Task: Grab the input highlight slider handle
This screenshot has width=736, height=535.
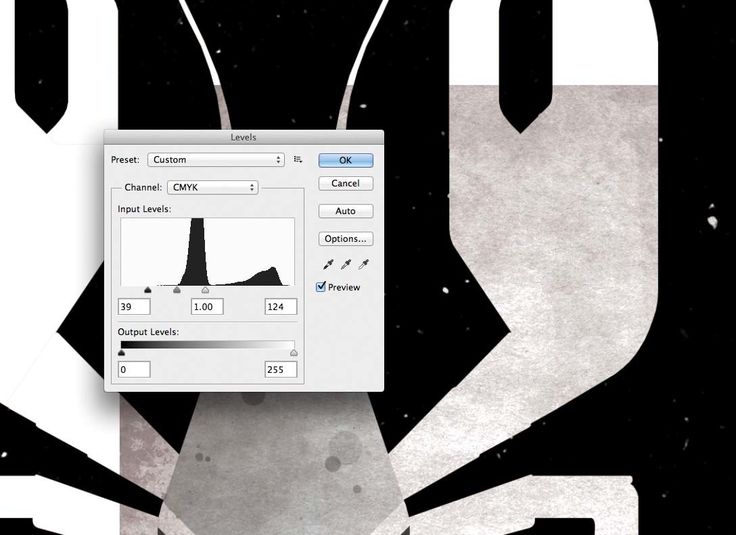Action: coord(205,290)
